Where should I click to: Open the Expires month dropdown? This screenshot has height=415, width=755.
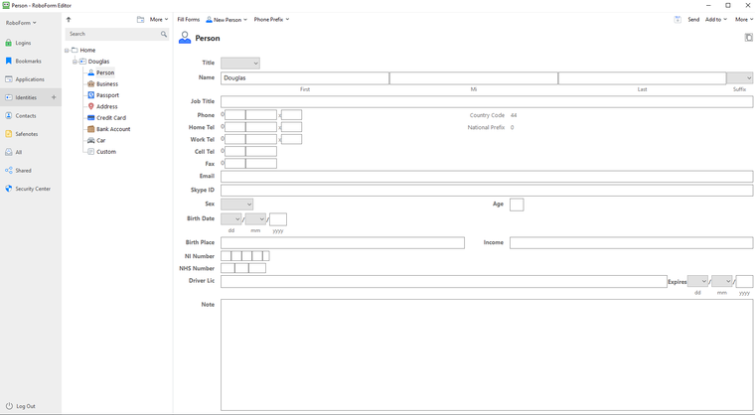pos(722,281)
